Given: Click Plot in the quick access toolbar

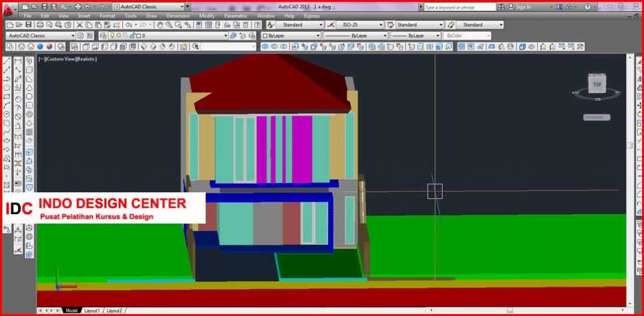Looking at the screenshot, I should tap(77, 6).
